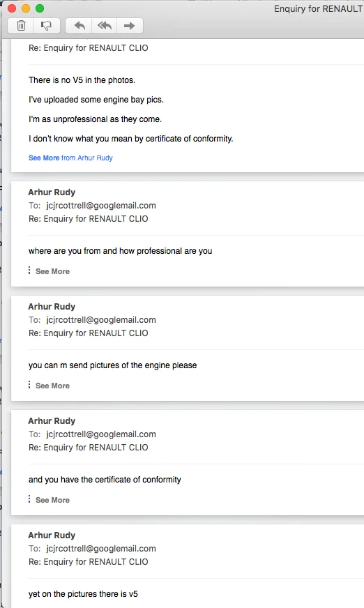This screenshot has height=608, width=364.
Task: Expand See More under engine pictures message
Action: (52, 386)
